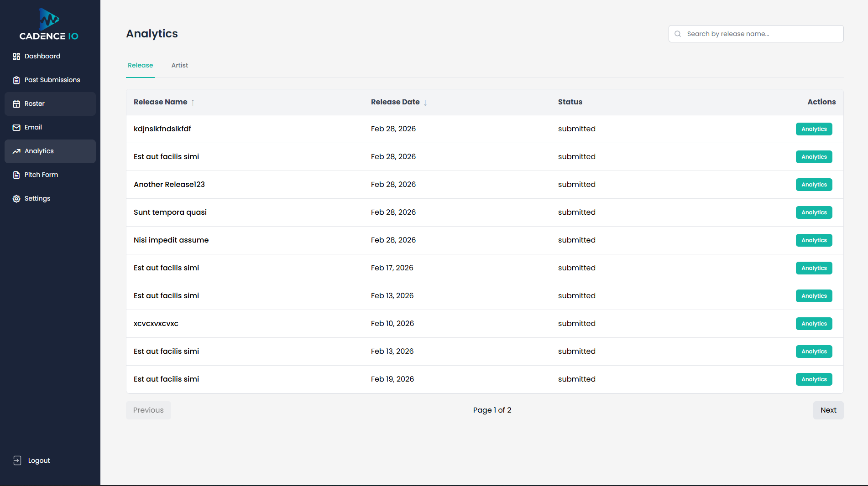Open Analytics for xcvcxvxcvxc row

click(x=814, y=324)
